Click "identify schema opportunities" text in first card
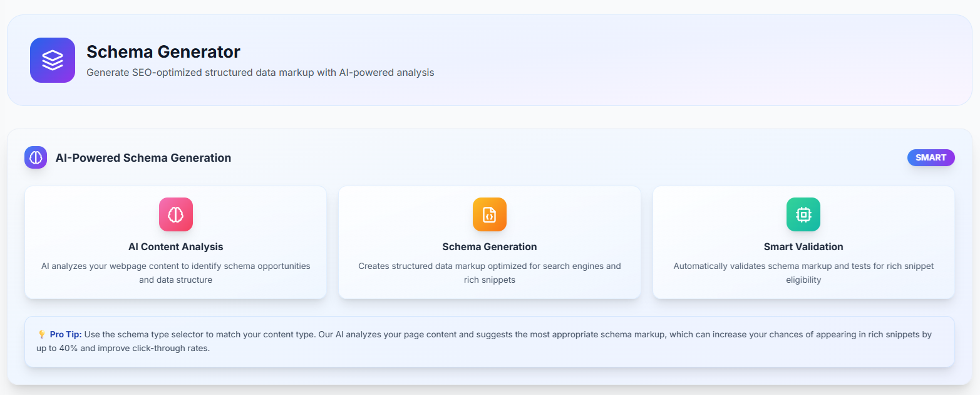Screen dimensions: 980x395 point(250,266)
